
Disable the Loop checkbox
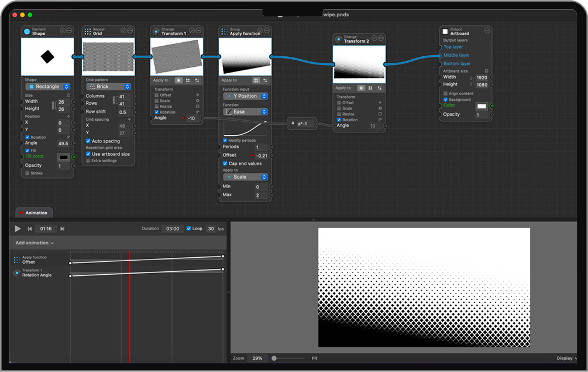point(188,228)
